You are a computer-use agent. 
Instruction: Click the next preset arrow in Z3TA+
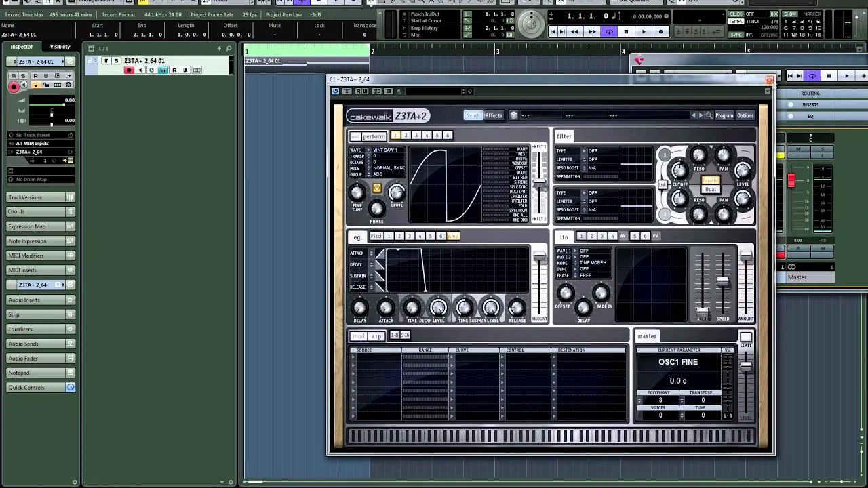[701, 115]
